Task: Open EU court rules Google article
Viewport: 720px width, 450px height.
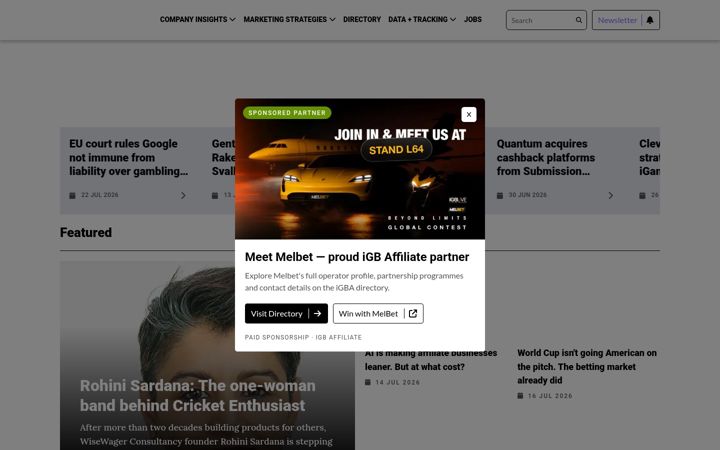Action: [129, 157]
